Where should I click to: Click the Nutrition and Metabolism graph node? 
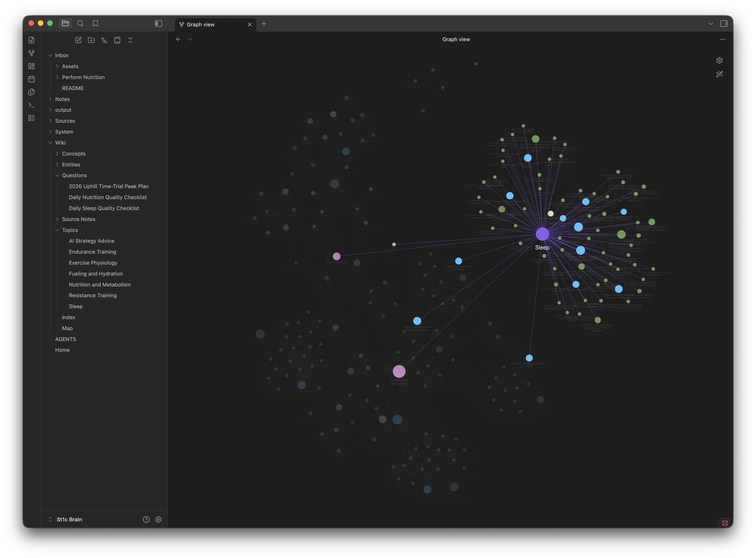pyautogui.click(x=399, y=371)
